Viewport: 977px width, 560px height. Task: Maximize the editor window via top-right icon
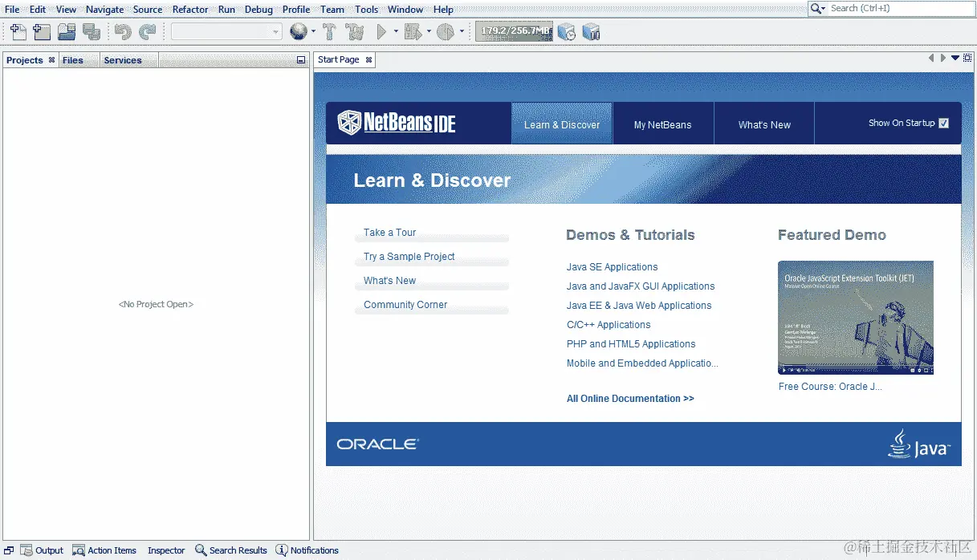coord(967,58)
